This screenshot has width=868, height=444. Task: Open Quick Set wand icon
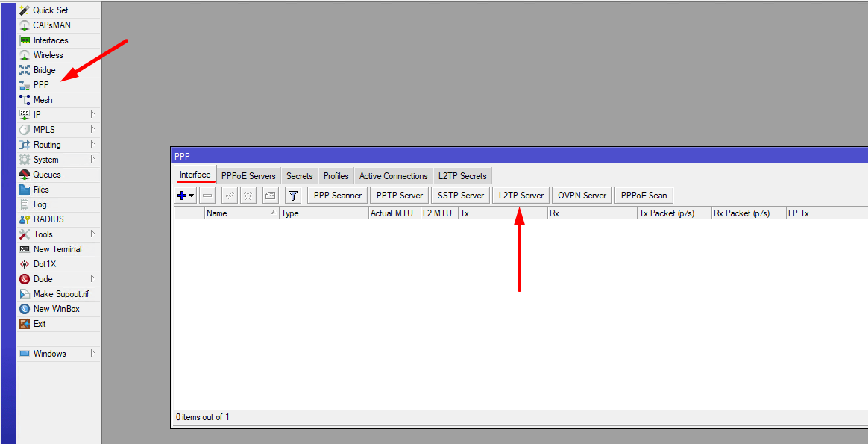click(25, 10)
